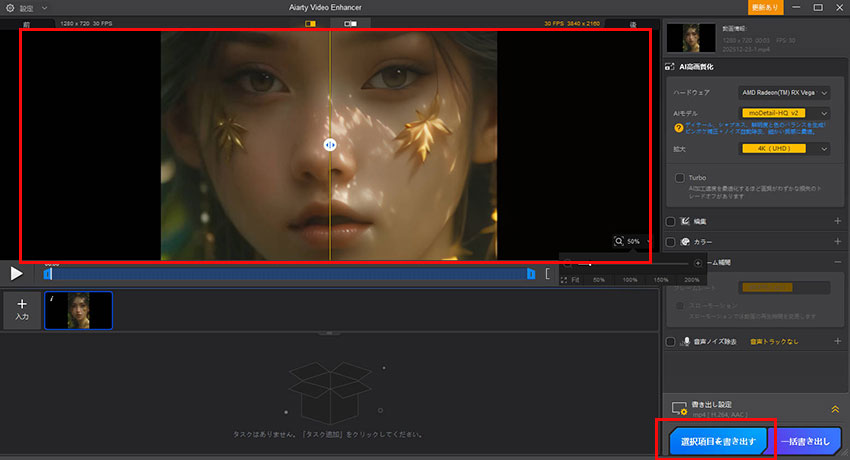Choose the 200% zoom preset
This screenshot has height=460, width=850.
691,280
